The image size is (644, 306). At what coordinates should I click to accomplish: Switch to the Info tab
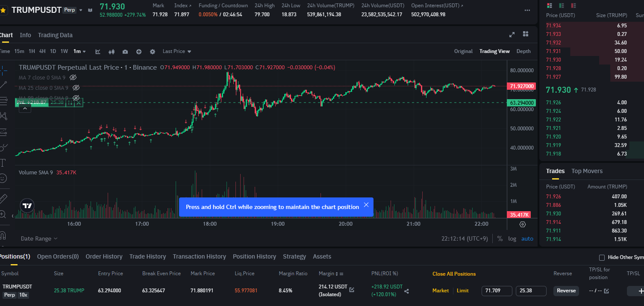[25, 35]
